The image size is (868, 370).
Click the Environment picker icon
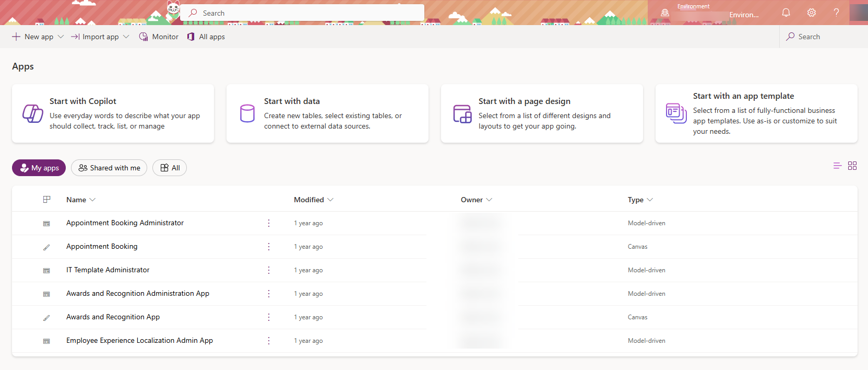click(665, 13)
